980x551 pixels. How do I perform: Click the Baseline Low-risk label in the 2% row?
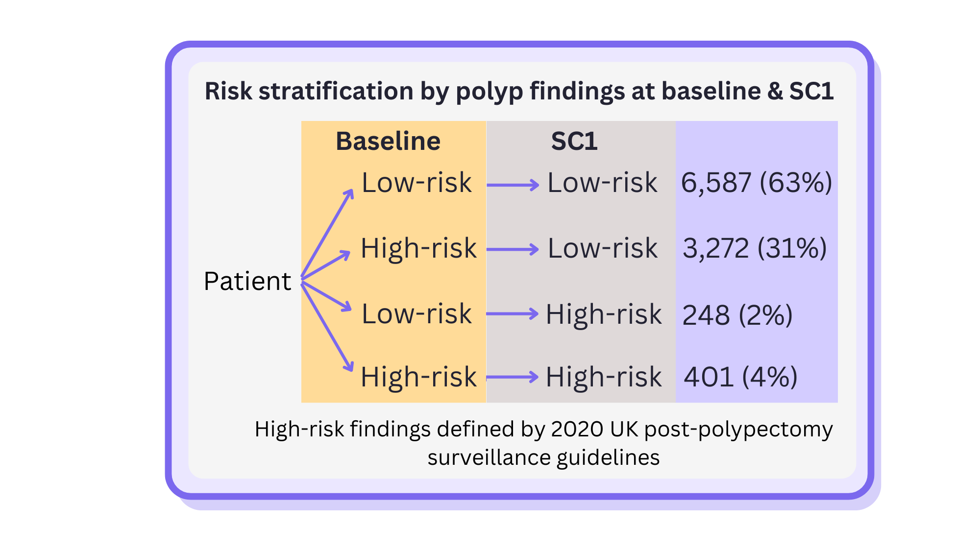pos(416,314)
